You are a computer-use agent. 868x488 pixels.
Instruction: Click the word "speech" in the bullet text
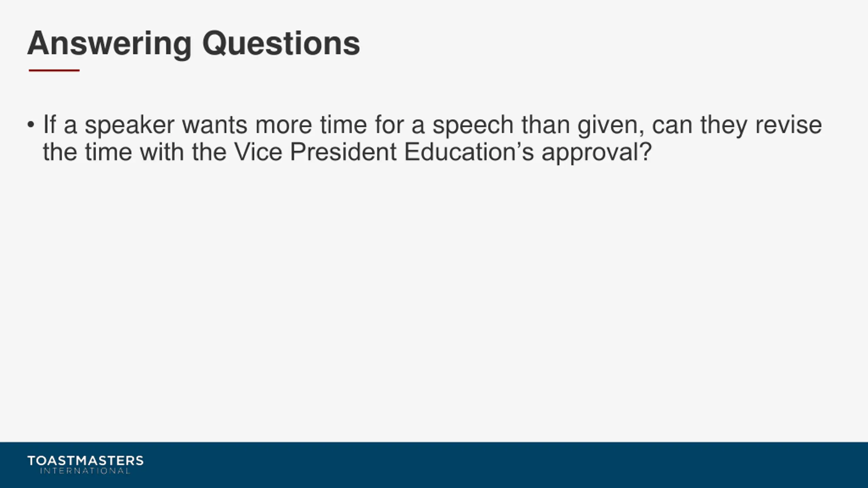tap(473, 125)
